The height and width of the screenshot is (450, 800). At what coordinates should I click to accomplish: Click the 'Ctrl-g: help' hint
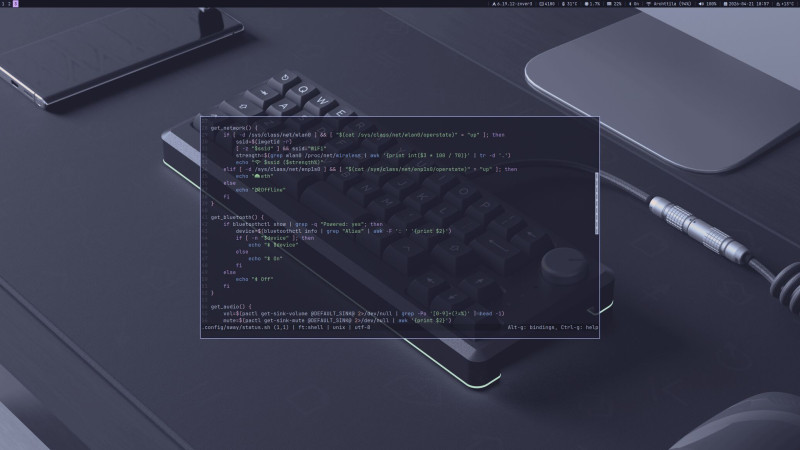579,328
